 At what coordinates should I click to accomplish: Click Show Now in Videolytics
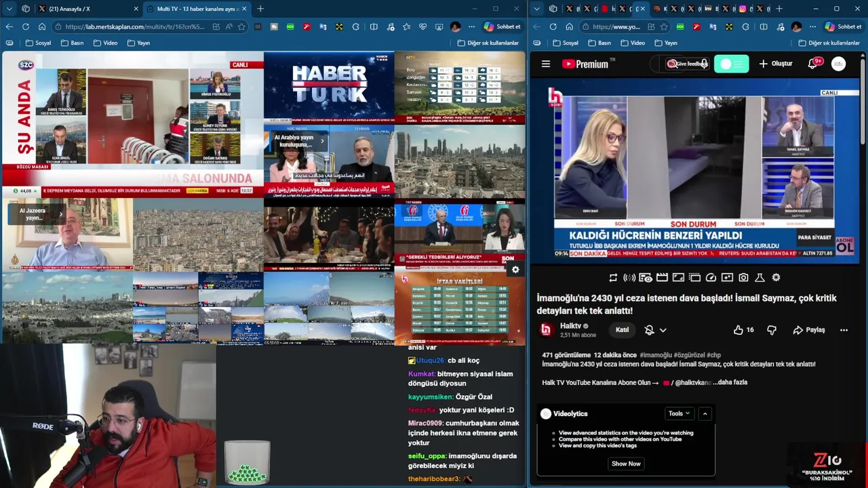click(626, 464)
